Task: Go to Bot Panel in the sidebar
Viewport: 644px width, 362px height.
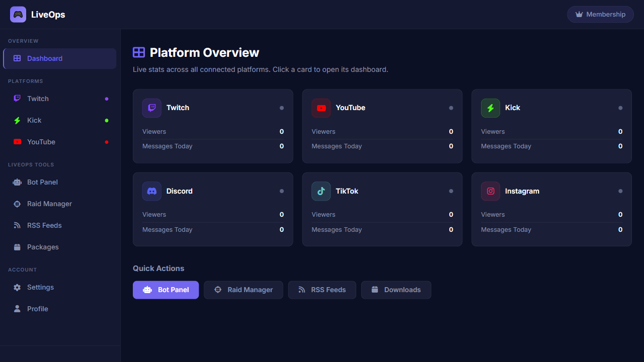Action: (60, 182)
